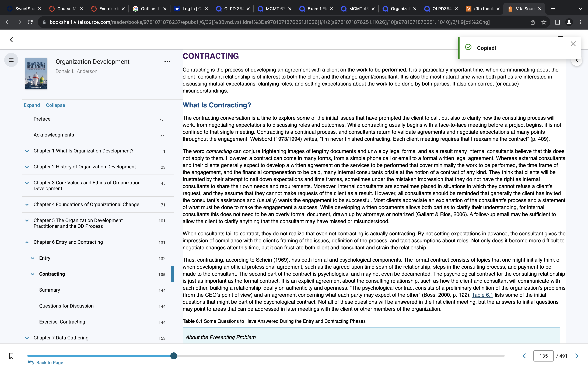Close the SweetStudy tab
Screen dimensions: 588x368
coord(40,9)
